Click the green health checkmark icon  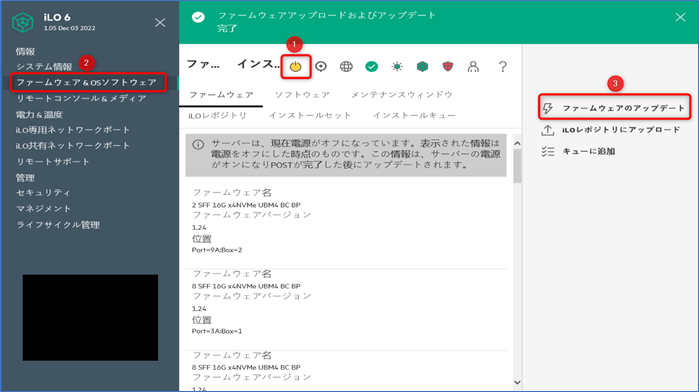pos(371,66)
